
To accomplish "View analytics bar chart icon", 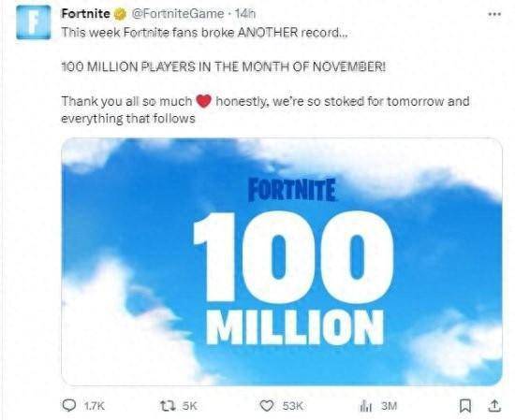I will (366, 406).
